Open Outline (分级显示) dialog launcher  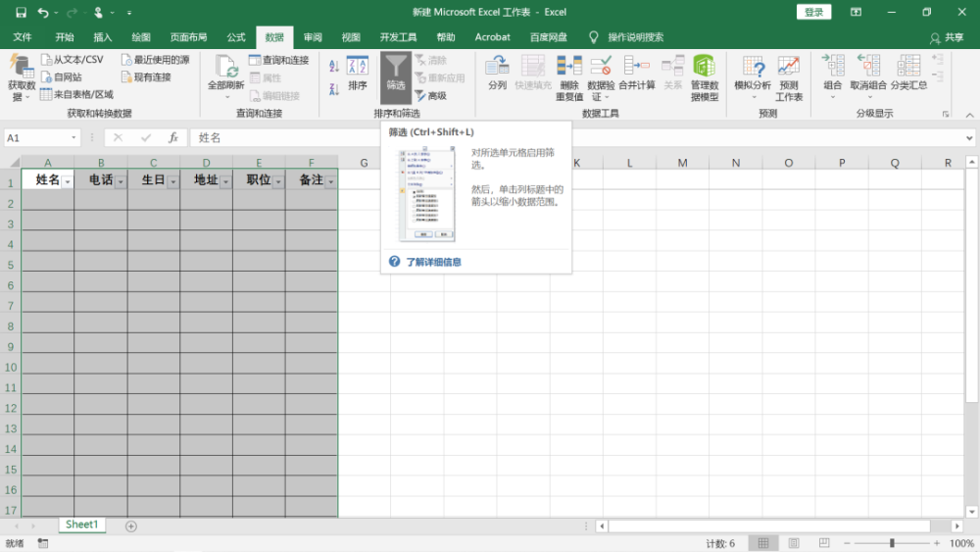click(x=946, y=114)
